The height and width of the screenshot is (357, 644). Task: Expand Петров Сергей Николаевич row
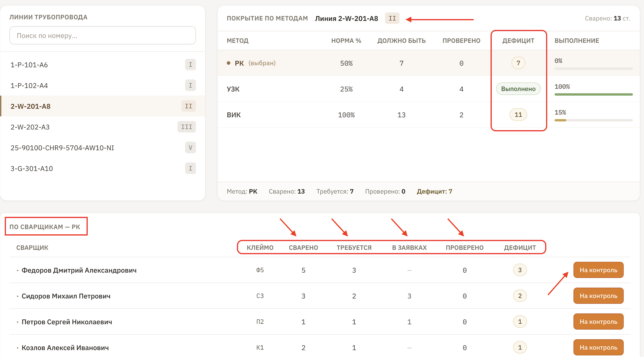(18, 322)
